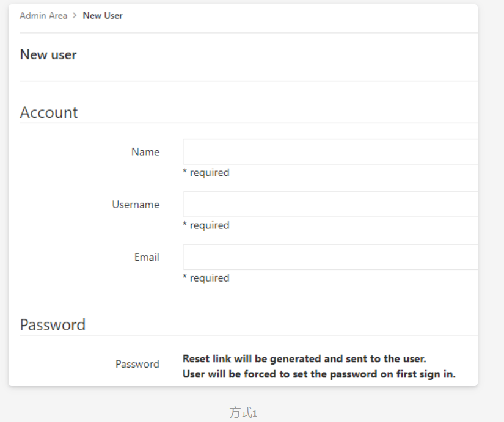The image size is (504, 422).
Task: Click the required hint under Username
Action: tap(205, 225)
